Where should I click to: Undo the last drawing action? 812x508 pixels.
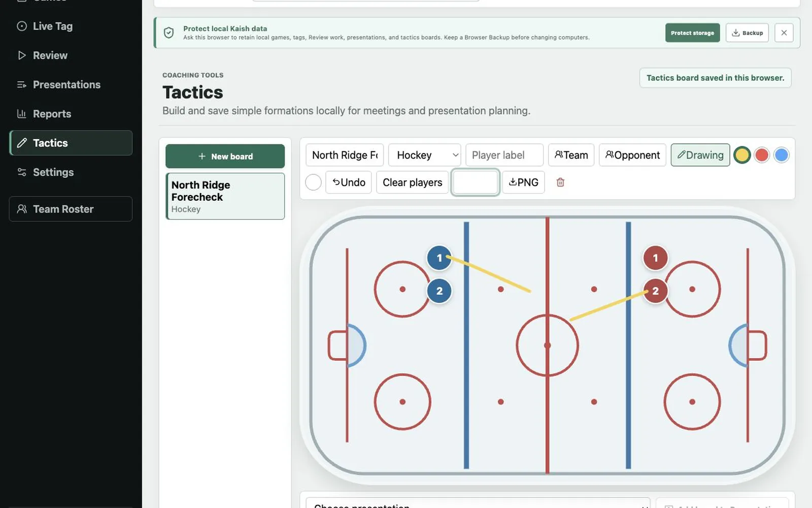click(x=349, y=182)
